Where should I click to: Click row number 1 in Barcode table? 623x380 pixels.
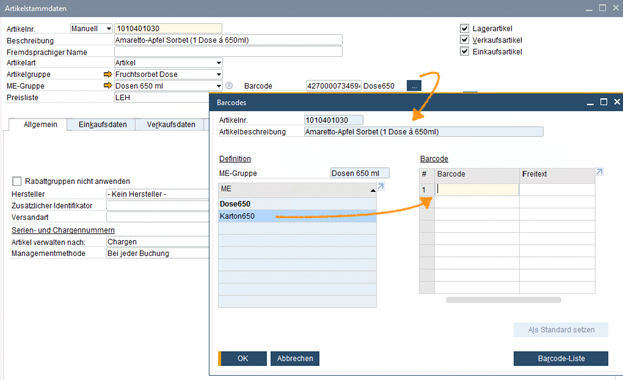coord(427,190)
